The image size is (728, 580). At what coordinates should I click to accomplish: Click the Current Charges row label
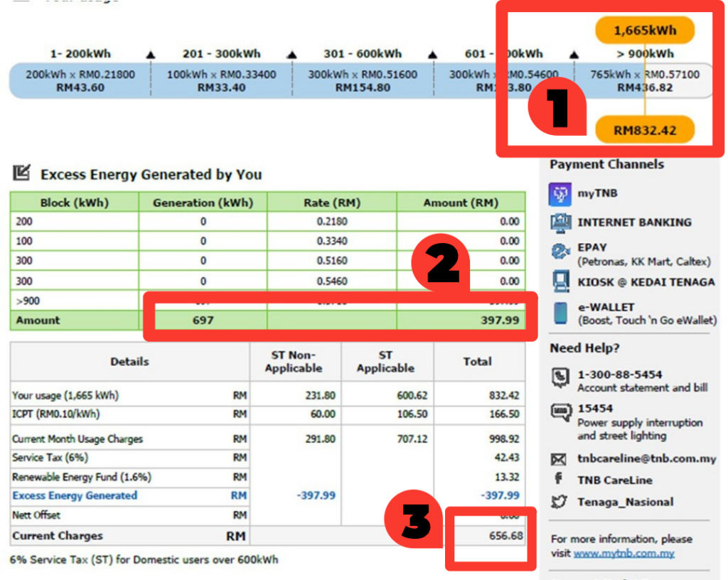[x=58, y=536]
